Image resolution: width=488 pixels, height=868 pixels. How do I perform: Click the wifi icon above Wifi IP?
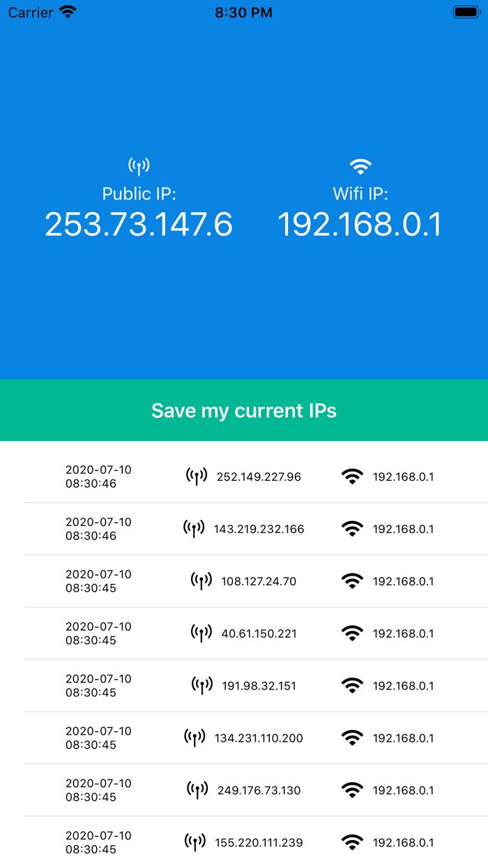[360, 165]
